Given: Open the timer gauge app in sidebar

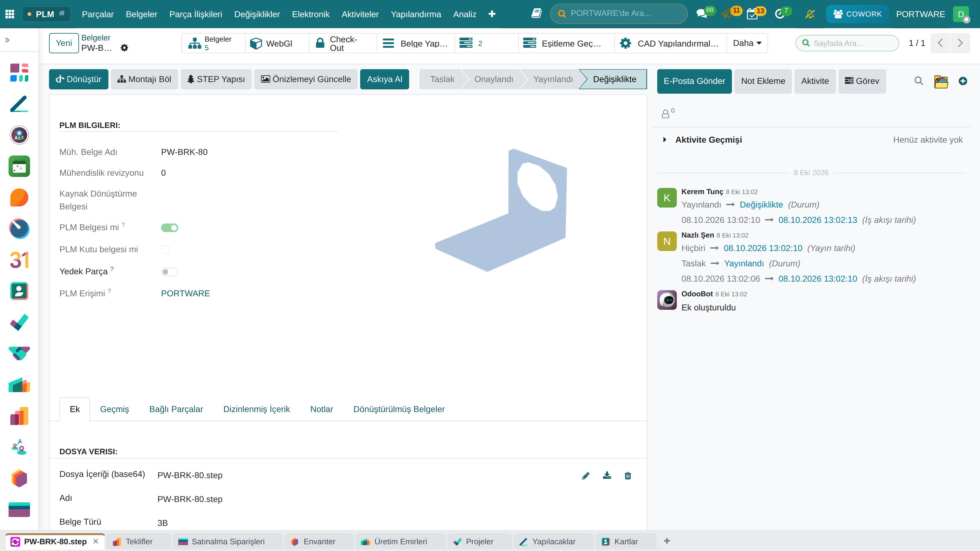Looking at the screenshot, I should (x=19, y=229).
